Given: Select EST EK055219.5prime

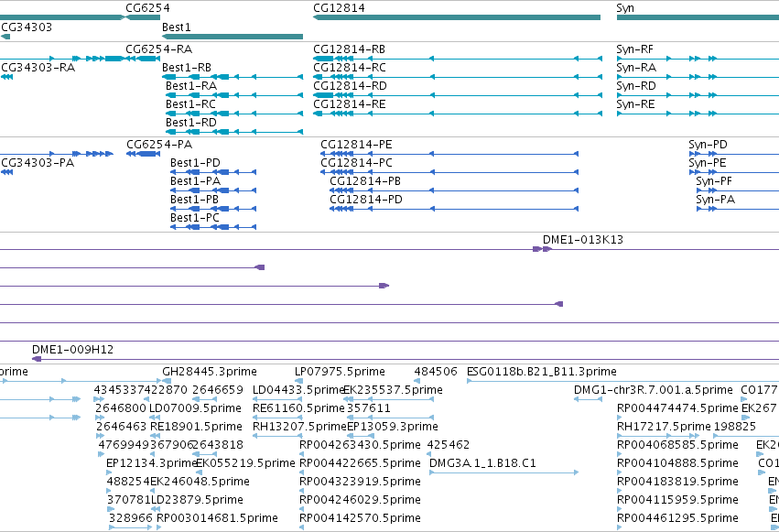Looking at the screenshot, I should (245, 463).
